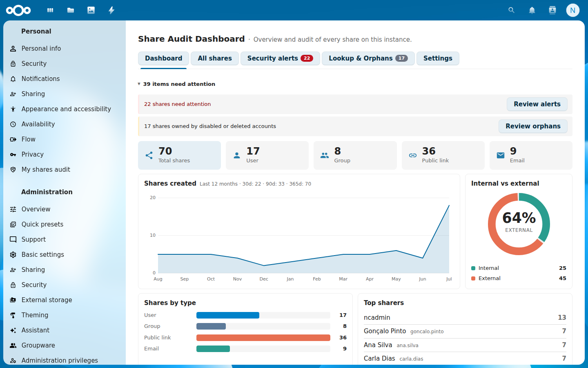This screenshot has height=368, width=588.
Task: Select the ncadmin top sharer row
Action: [465, 318]
